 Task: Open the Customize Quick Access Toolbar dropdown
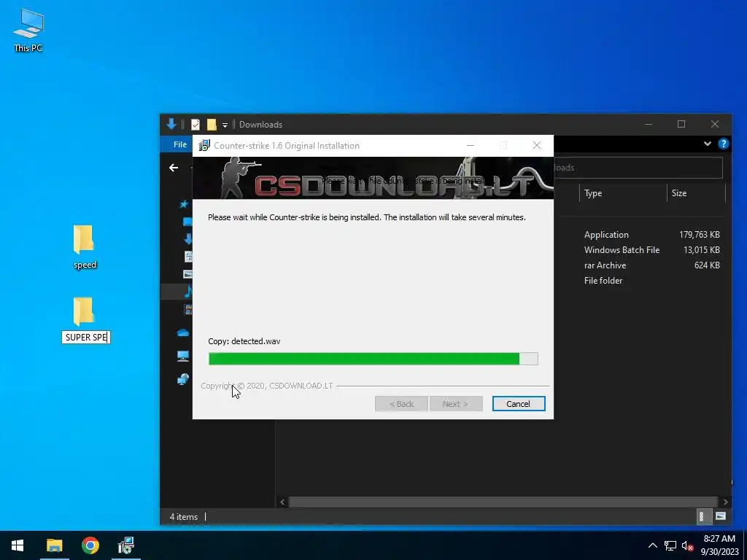(225, 125)
